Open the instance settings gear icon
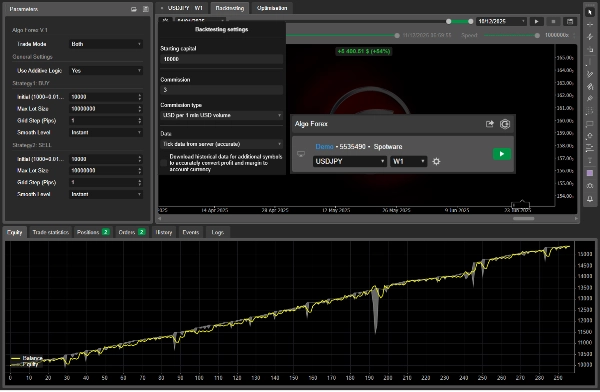Viewport: 600px width, 392px height. (x=436, y=162)
